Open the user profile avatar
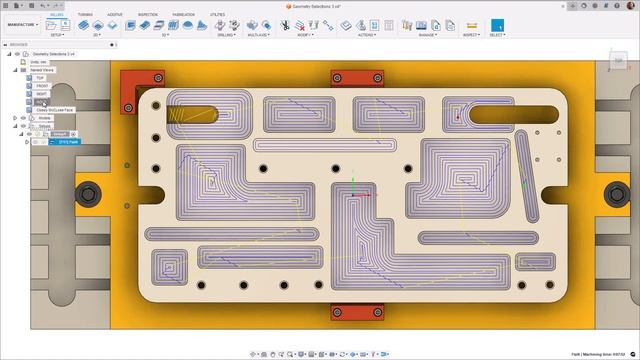This screenshot has height=360, width=640. (630, 6)
